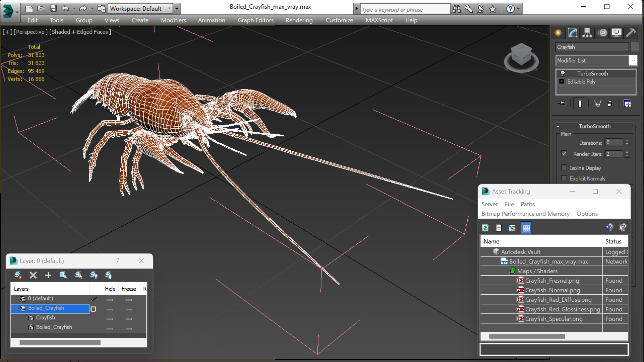Toggle Freeze for 0 (default) layer
This screenshot has height=362, width=644.
click(x=129, y=300)
